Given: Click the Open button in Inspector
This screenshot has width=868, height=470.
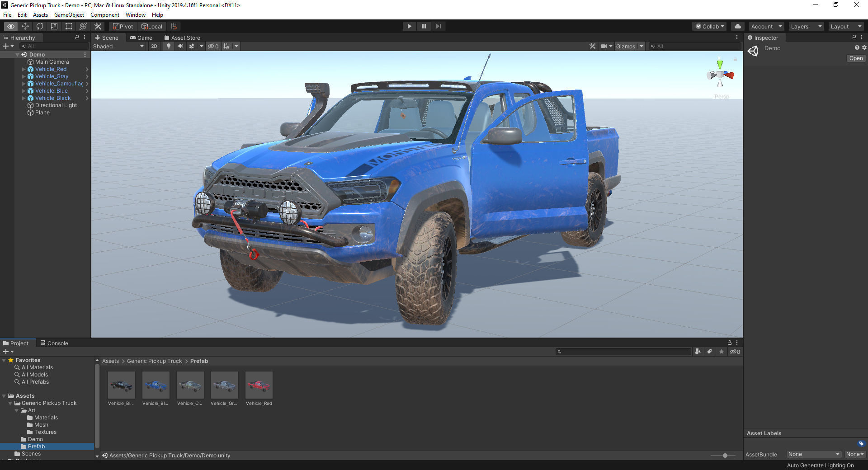Looking at the screenshot, I should click(x=856, y=58).
